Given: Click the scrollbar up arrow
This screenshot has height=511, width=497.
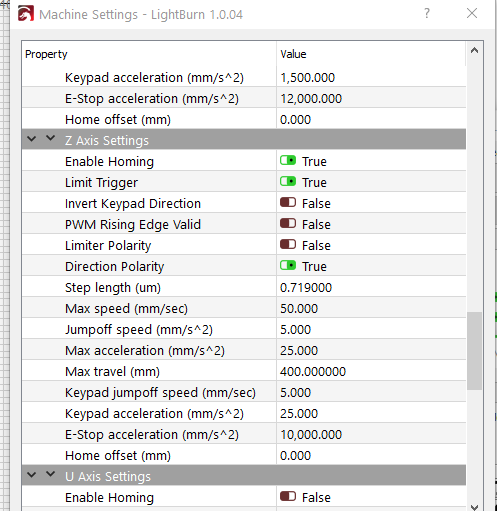Looking at the screenshot, I should pyautogui.click(x=474, y=51).
